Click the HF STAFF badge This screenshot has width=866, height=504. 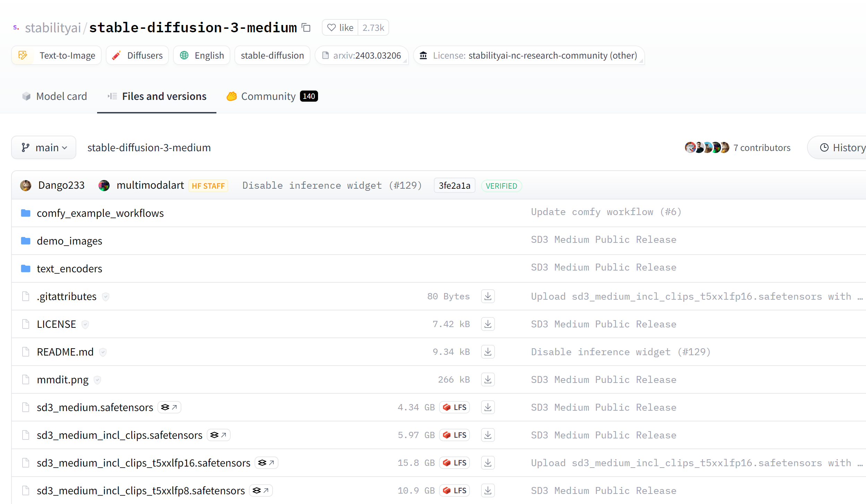click(208, 186)
